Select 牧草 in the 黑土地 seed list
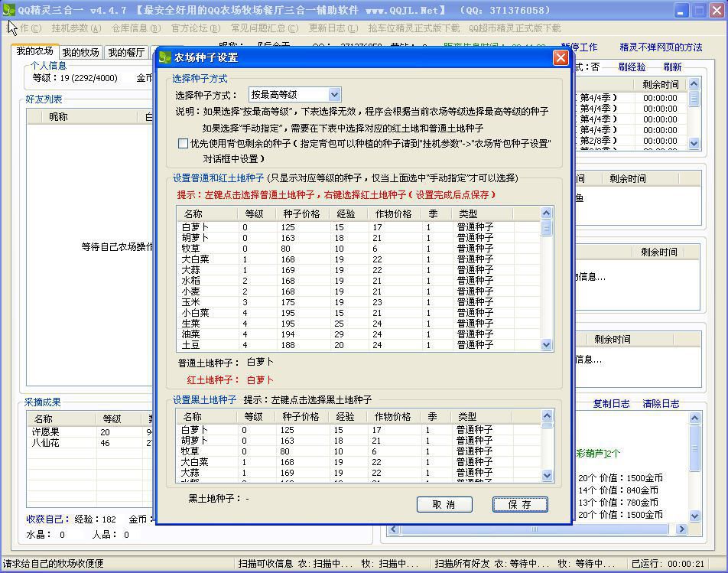Image resolution: width=728 pixels, height=573 pixels. [190, 451]
